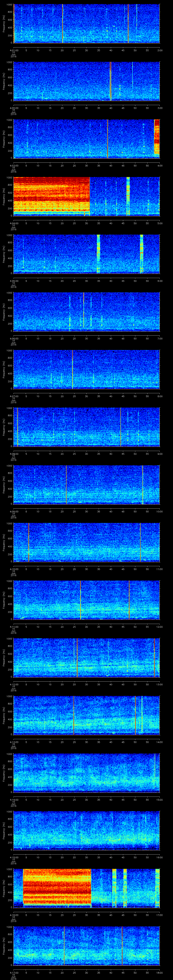Open the spectrogram panel beginning at 4:13:00
The height and width of the screenshot is (980, 173).
pos(87,715)
